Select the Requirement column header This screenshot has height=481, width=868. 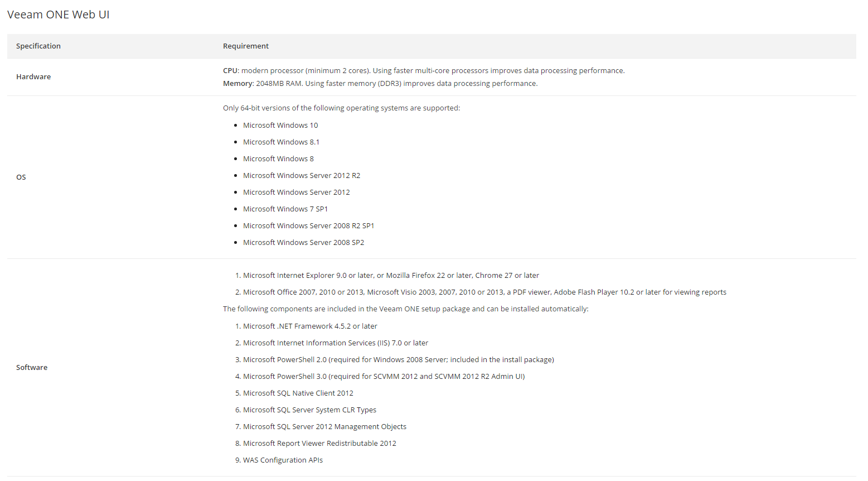[x=246, y=46]
